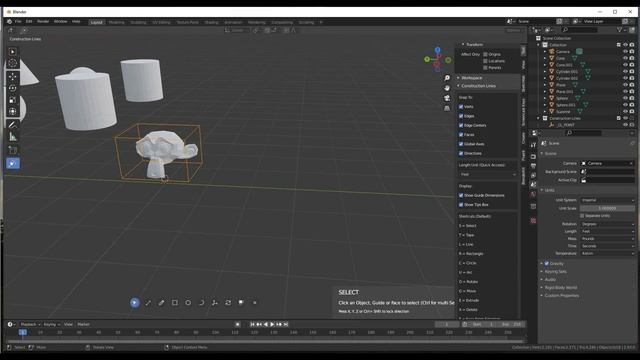Expand the Custom Properties panel
Image resolution: width=640 pixels, height=360 pixels.
[x=561, y=296]
